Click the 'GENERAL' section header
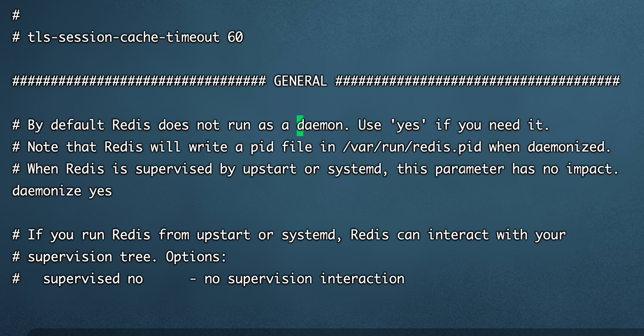 pos(300,81)
